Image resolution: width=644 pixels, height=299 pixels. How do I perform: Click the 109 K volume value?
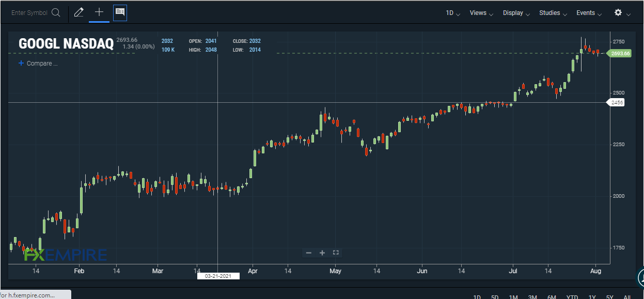(168, 50)
